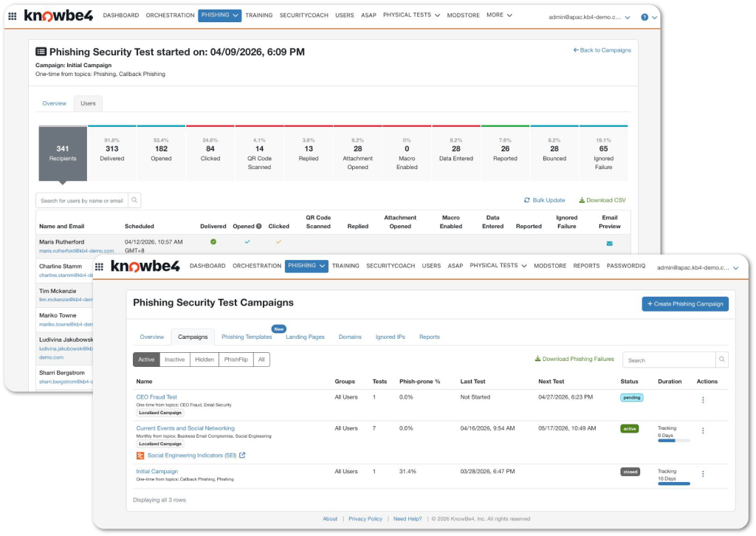Select the 84 Clicked stat tile

pos(210,154)
